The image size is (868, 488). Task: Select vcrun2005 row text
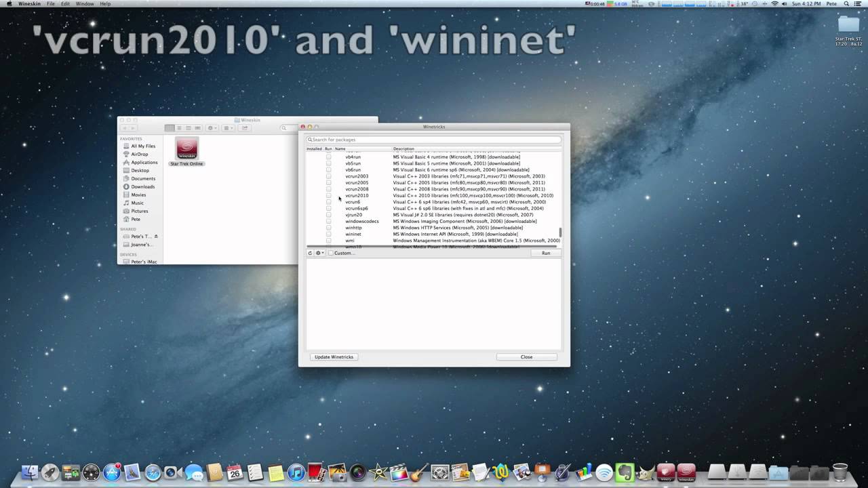[357, 183]
